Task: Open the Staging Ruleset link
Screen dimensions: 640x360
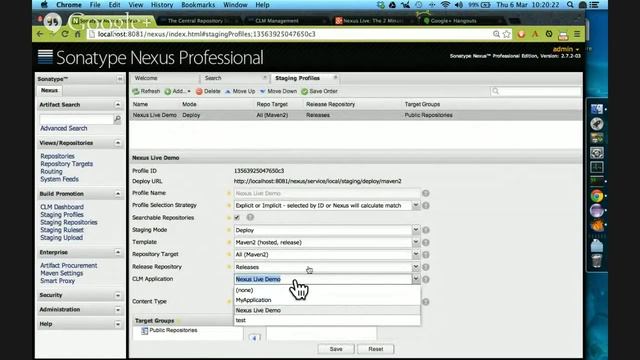Action: tap(62, 230)
